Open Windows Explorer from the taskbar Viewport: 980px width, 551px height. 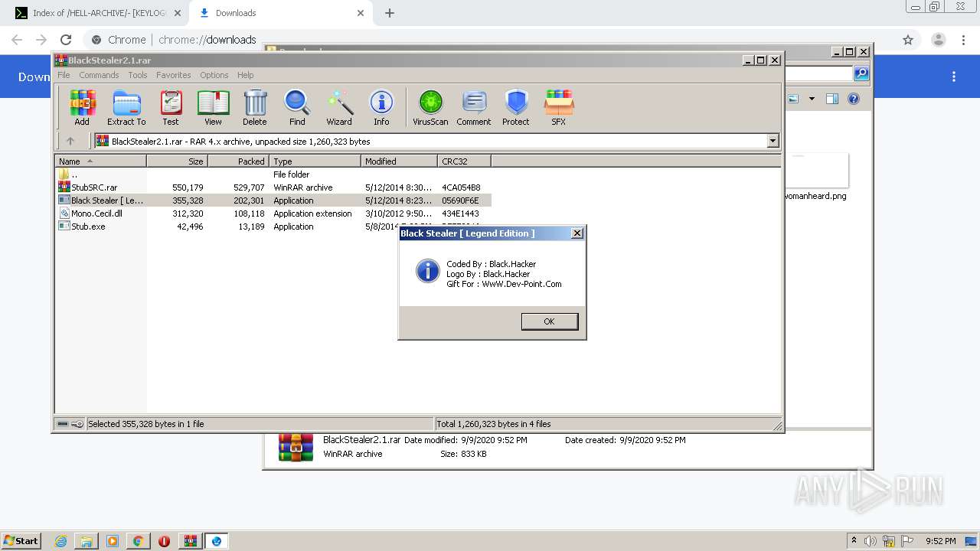[x=87, y=541]
